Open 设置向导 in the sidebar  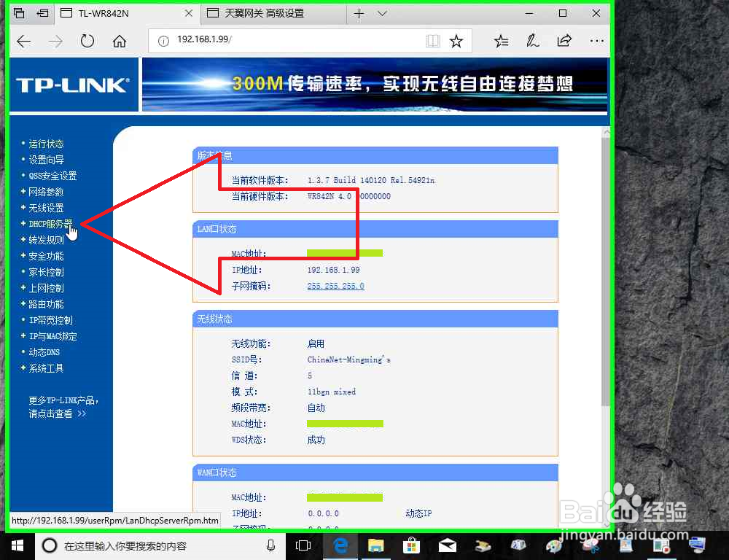[x=45, y=160]
